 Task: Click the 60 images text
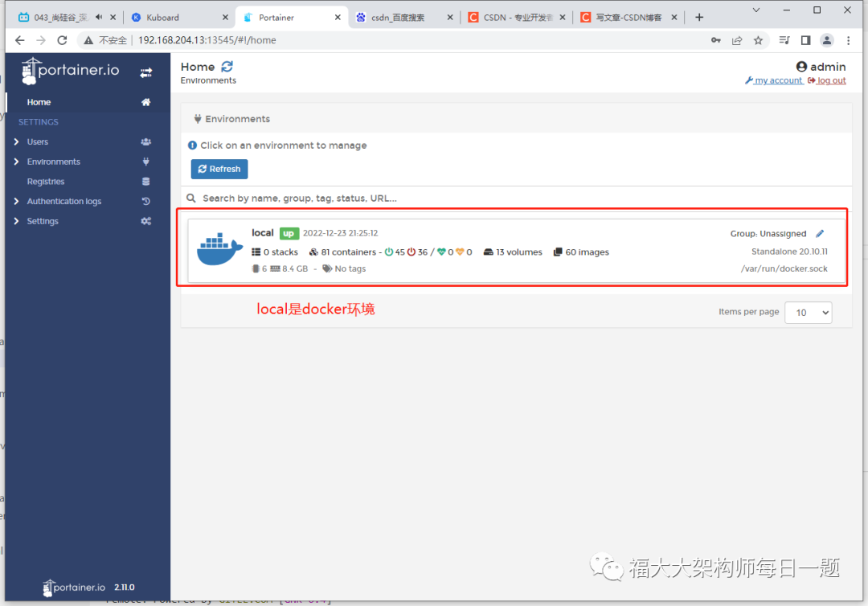click(587, 252)
